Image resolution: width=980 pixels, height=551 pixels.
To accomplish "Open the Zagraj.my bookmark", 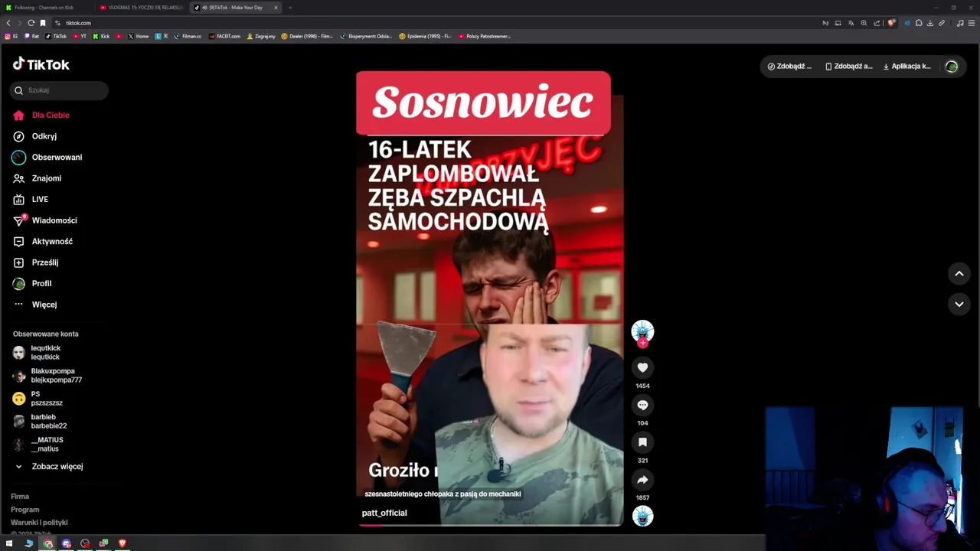I will coord(260,36).
